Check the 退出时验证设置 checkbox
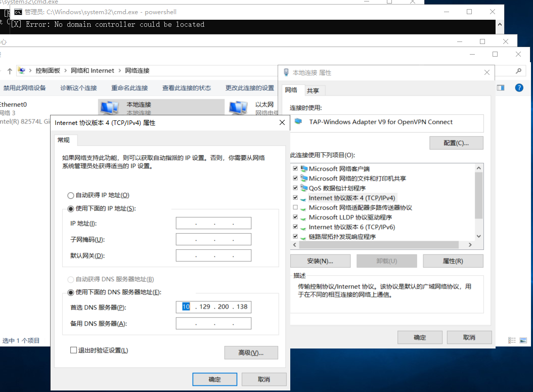Viewport: 533px width, 392px height. 73,350
